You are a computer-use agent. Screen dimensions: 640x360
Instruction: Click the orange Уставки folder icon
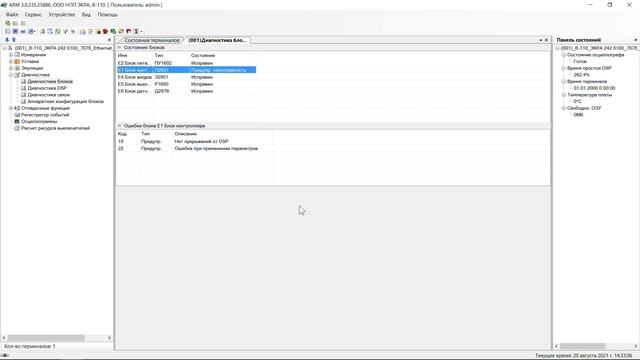click(17, 61)
